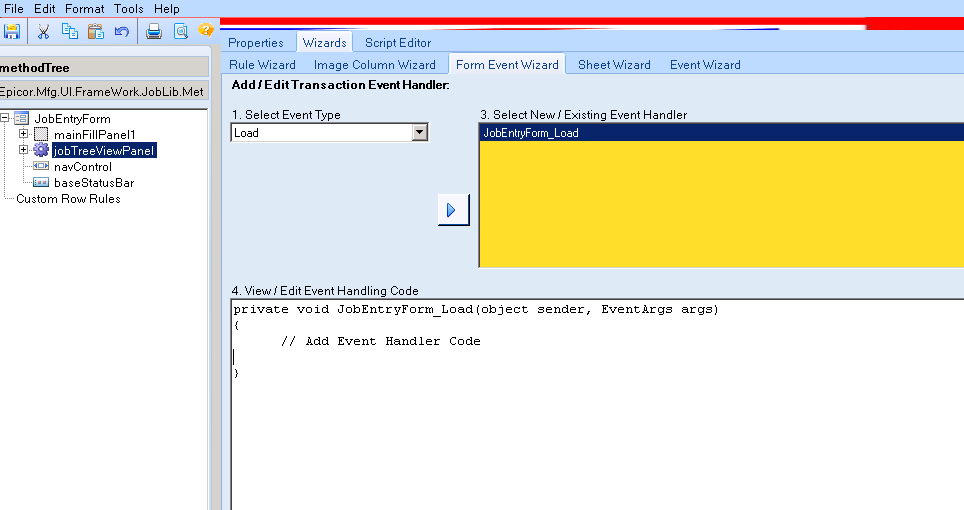Click the Undo arrow icon
Screen dimensions: 964x510
(122, 31)
